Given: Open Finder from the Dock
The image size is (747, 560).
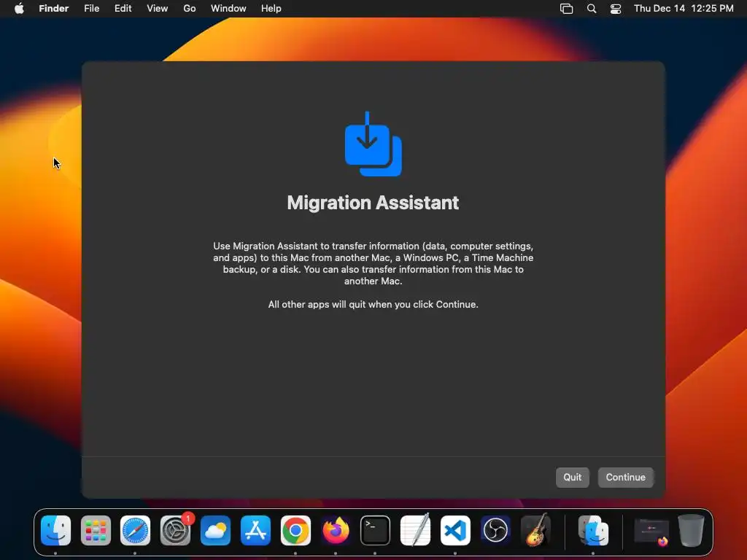Looking at the screenshot, I should click(x=55, y=531).
